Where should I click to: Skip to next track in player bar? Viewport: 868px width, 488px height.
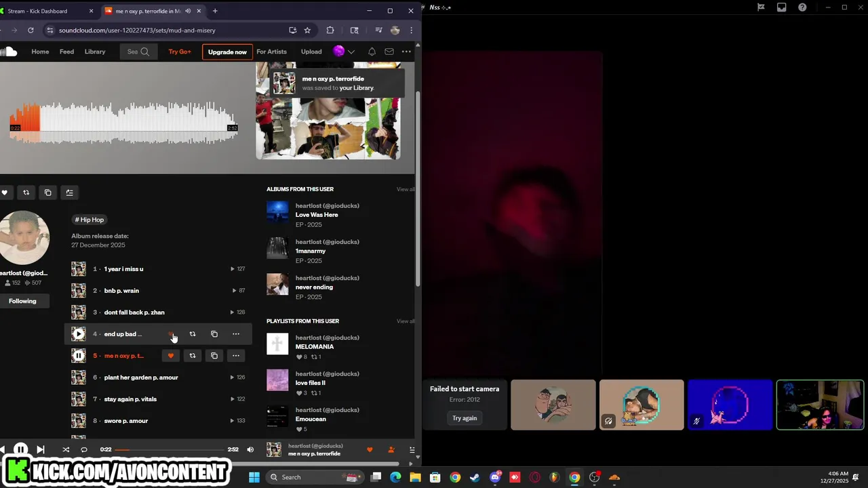40,449
